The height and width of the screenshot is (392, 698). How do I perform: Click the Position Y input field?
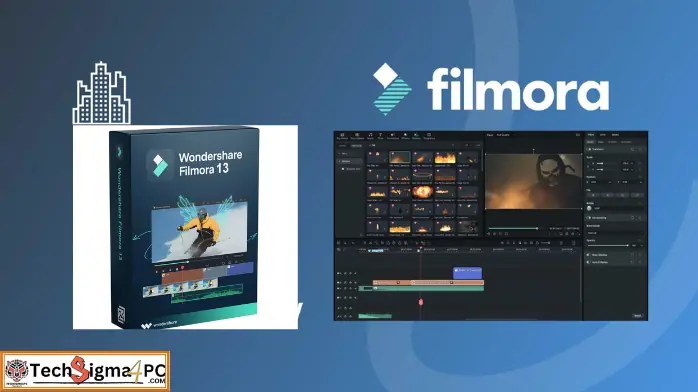pos(632,182)
